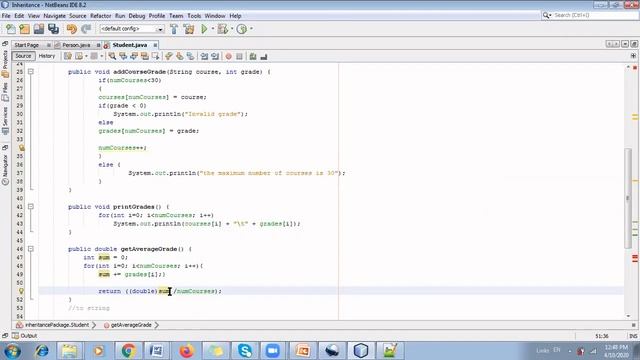Click the Profile Project clock icon
This screenshot has height=360, width=640.
(x=242, y=29)
